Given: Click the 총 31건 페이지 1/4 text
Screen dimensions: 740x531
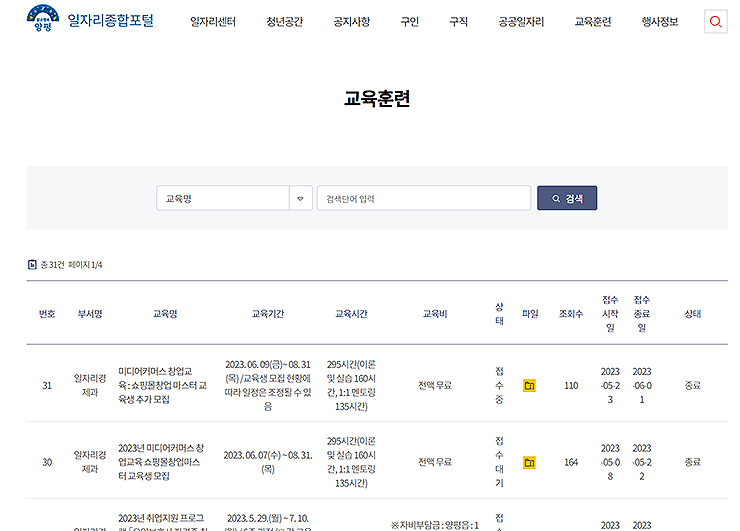Looking at the screenshot, I should click(x=71, y=265).
